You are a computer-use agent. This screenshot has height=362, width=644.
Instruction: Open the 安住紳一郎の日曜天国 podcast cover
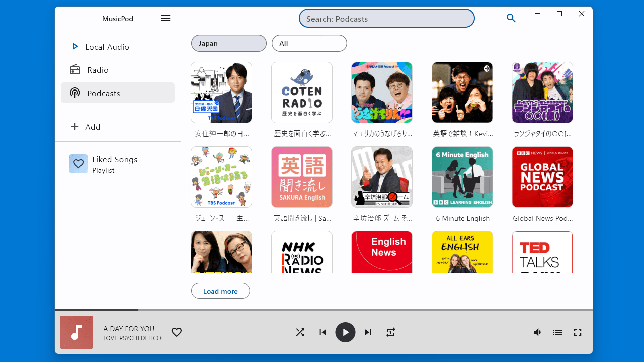click(x=221, y=93)
